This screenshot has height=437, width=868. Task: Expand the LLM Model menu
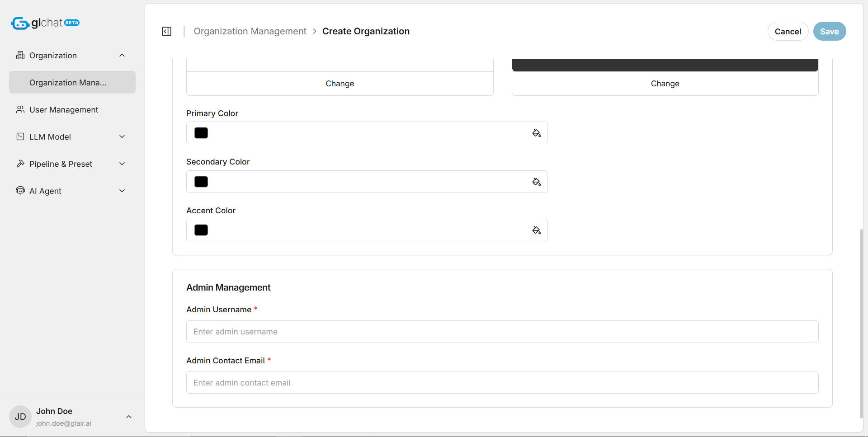click(122, 136)
